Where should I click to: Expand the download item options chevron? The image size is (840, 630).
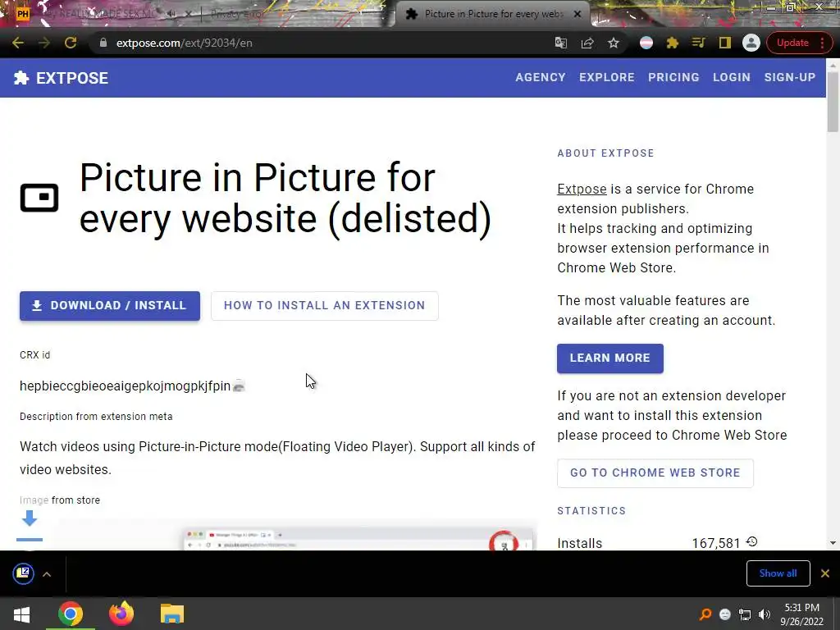click(x=47, y=574)
